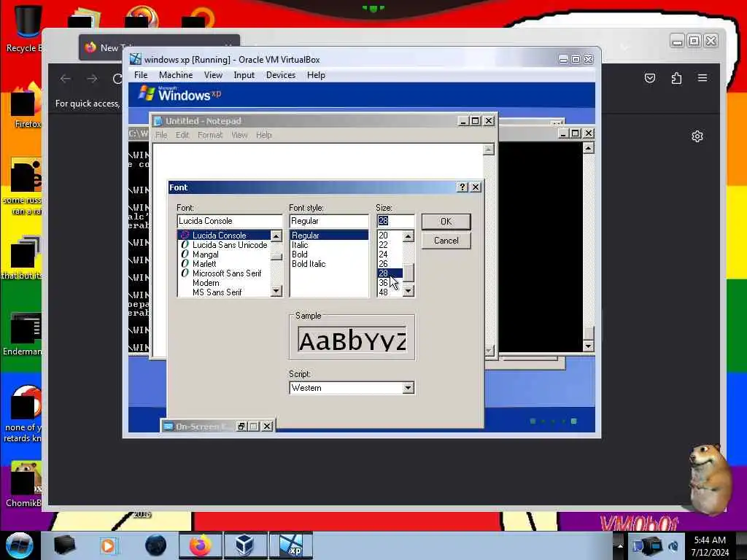The width and height of the screenshot is (747, 560).
Task: Click volume speaker tray icon
Action: (673, 545)
